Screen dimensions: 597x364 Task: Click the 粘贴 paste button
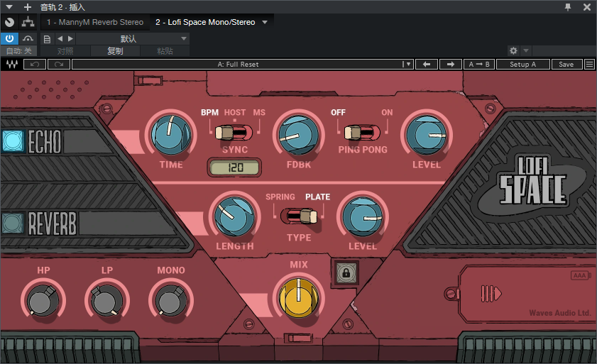coord(165,51)
